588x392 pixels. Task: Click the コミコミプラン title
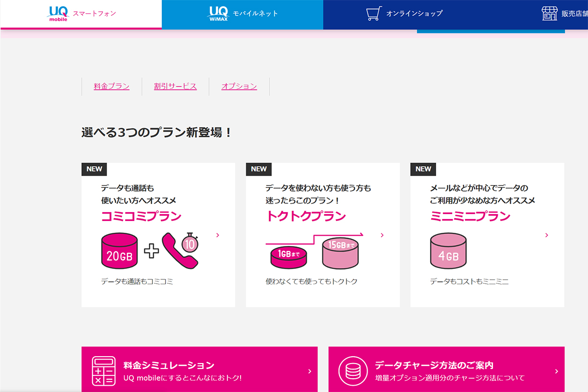(x=141, y=216)
